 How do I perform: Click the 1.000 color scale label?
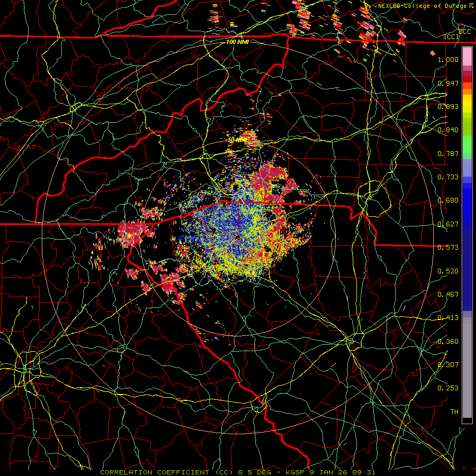click(x=448, y=59)
